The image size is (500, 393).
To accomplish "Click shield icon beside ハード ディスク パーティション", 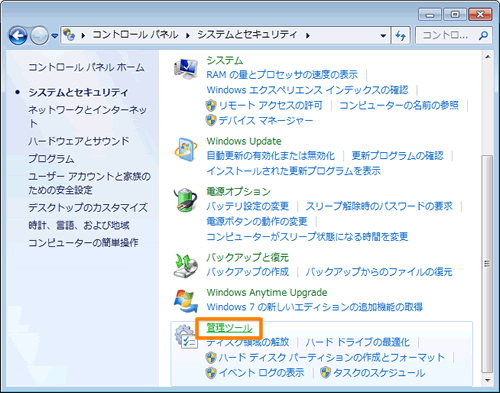I will click(x=211, y=358).
